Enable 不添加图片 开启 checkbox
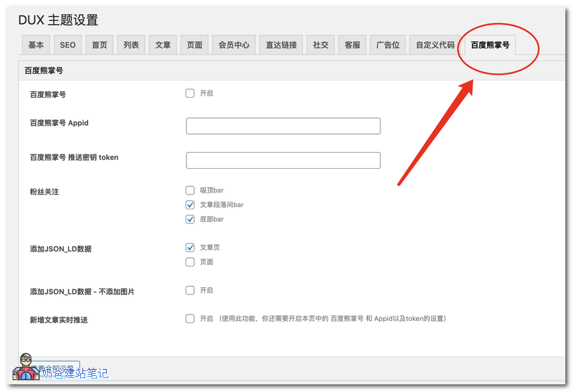This screenshot has width=573, height=392. pyautogui.click(x=190, y=290)
